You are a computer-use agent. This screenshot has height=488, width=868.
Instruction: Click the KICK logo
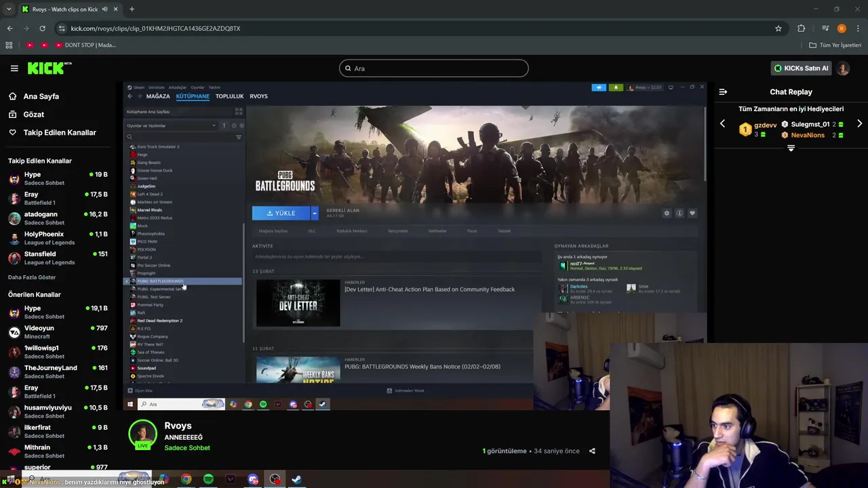(50, 68)
